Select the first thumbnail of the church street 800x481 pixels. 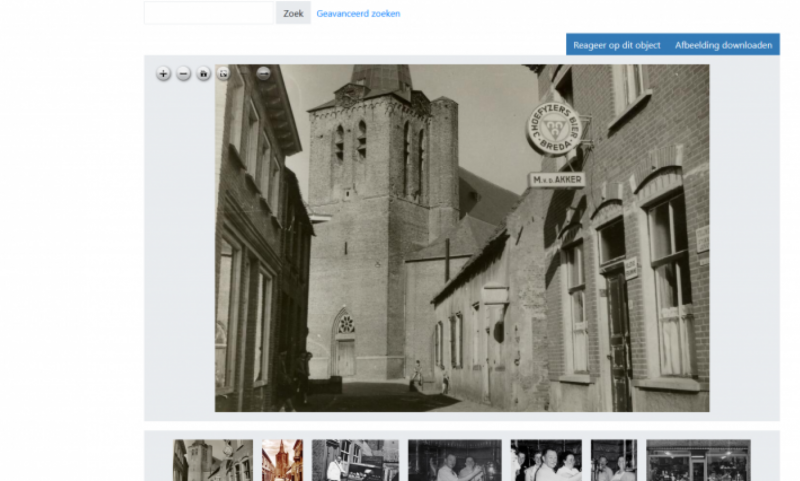click(212, 461)
